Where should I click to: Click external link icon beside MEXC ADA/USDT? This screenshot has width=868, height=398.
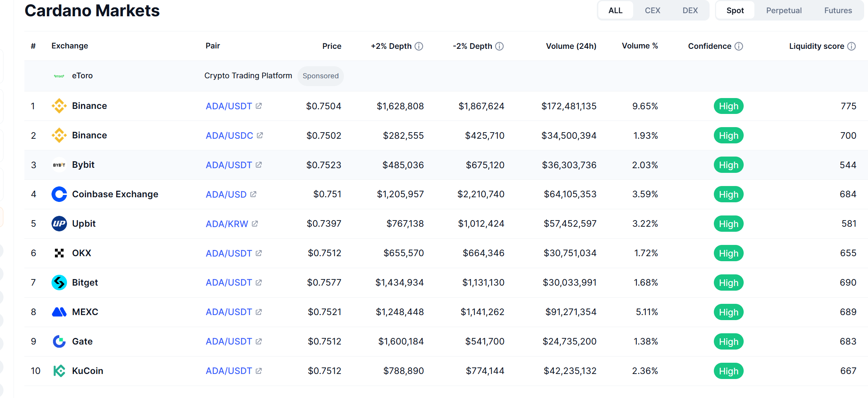(259, 312)
